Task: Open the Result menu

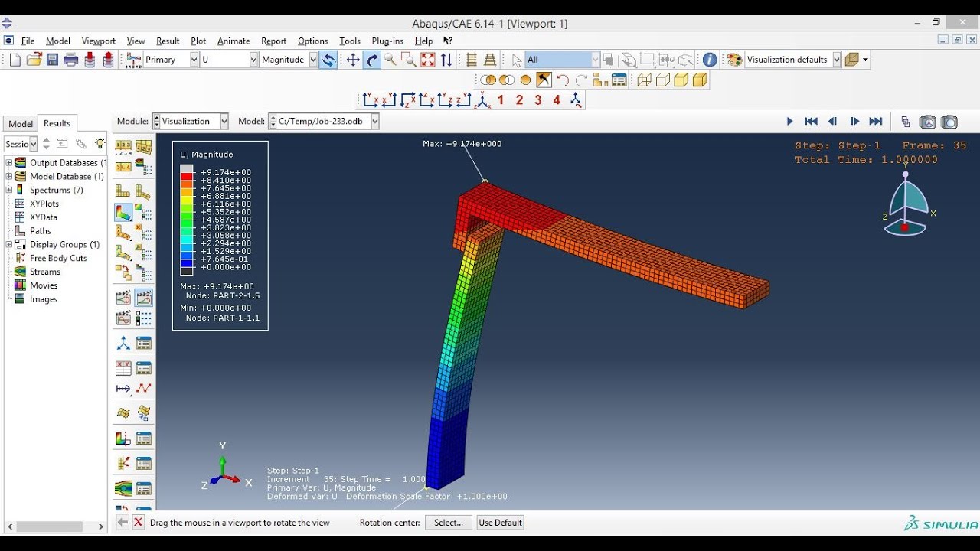Action: (x=168, y=41)
